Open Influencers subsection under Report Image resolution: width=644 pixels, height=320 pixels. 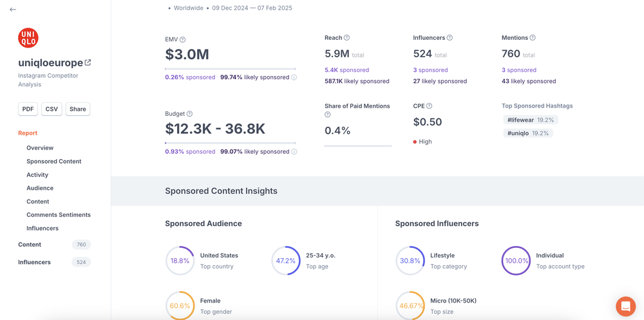pos(43,228)
